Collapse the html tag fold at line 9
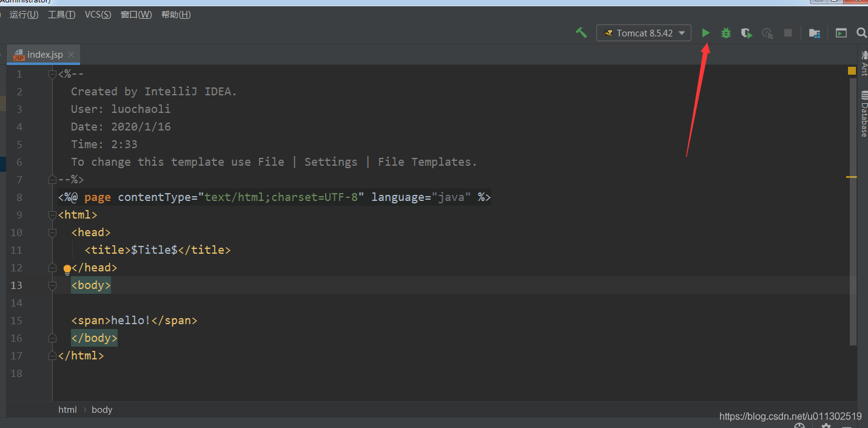The width and height of the screenshot is (868, 428). point(53,215)
